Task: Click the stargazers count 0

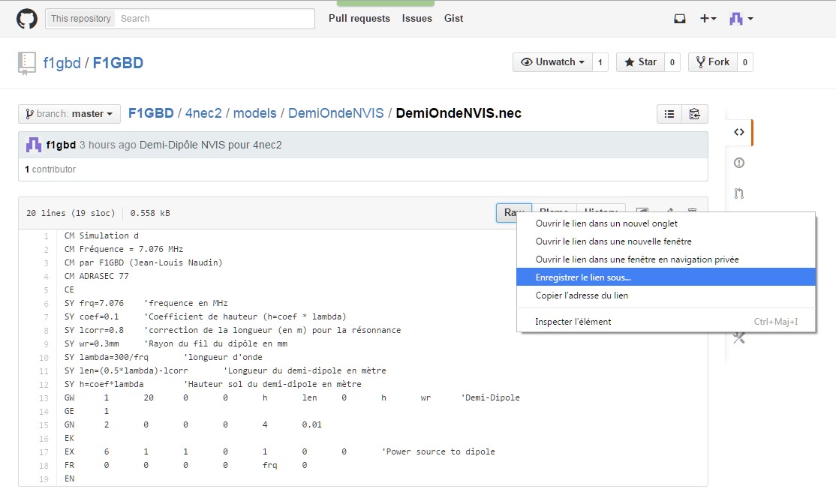Action: (x=672, y=62)
